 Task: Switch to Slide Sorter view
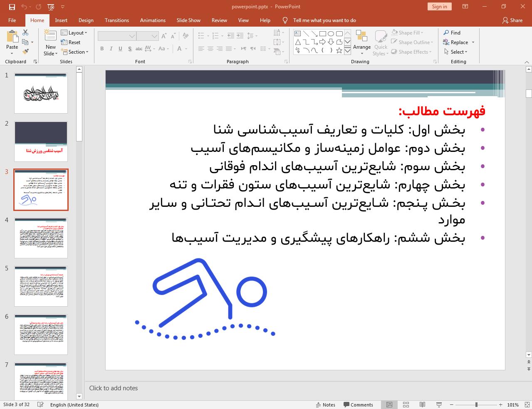[x=406, y=405]
